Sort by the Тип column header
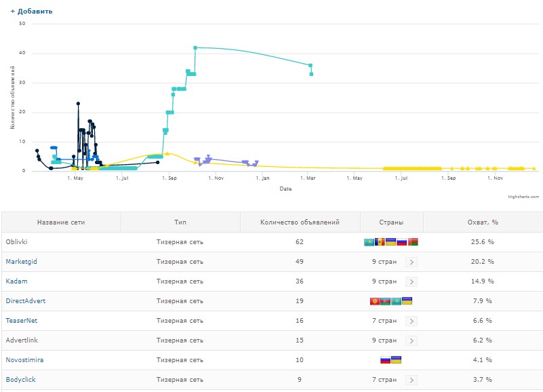This screenshot has height=392, width=543. click(180, 222)
